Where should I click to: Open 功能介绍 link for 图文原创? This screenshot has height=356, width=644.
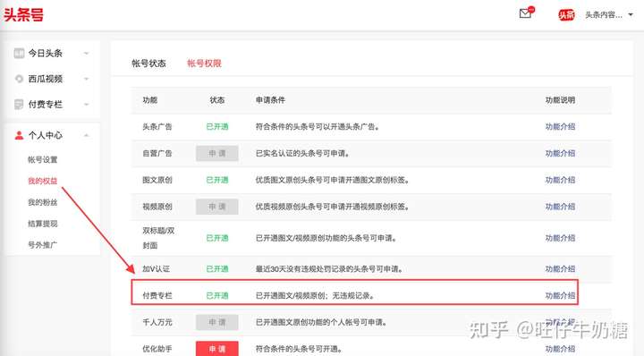pyautogui.click(x=560, y=180)
